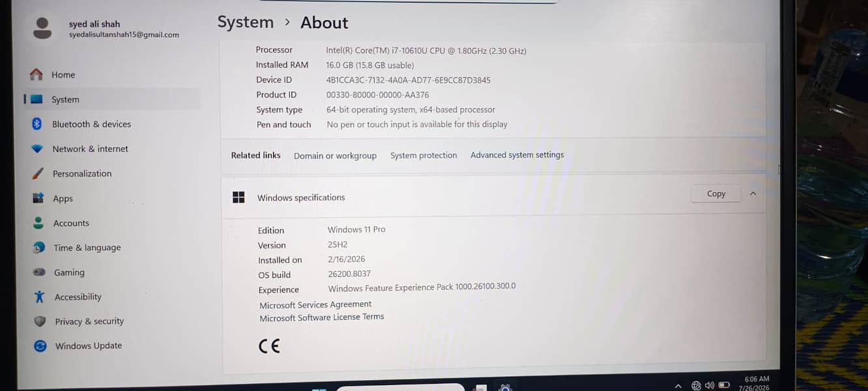The width and height of the screenshot is (868, 391).
Task: Open Time & language settings
Action: 87,248
